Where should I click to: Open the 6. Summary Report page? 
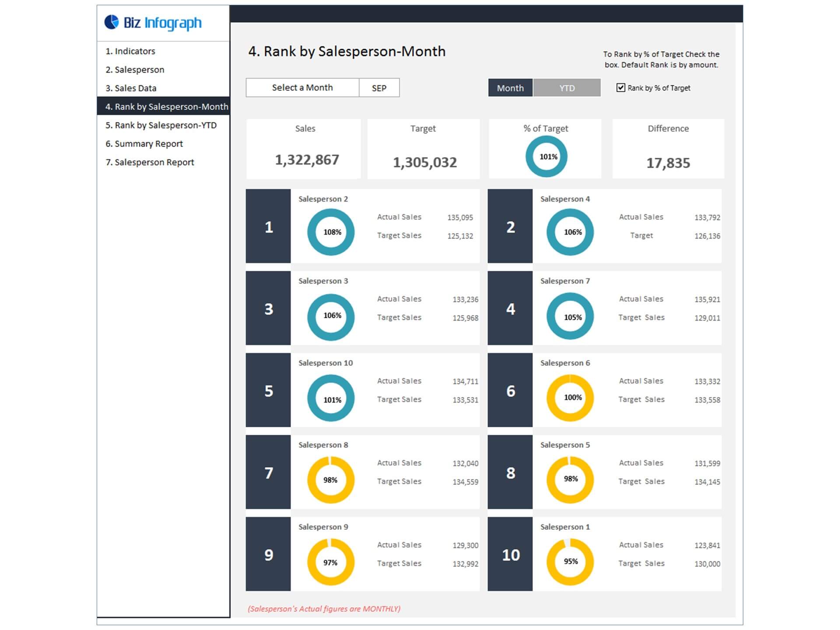click(144, 143)
